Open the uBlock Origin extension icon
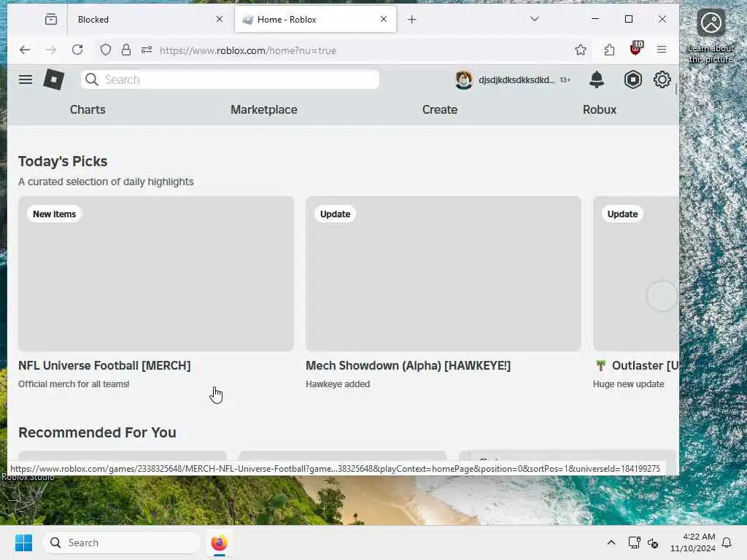The width and height of the screenshot is (747, 560). (636, 49)
